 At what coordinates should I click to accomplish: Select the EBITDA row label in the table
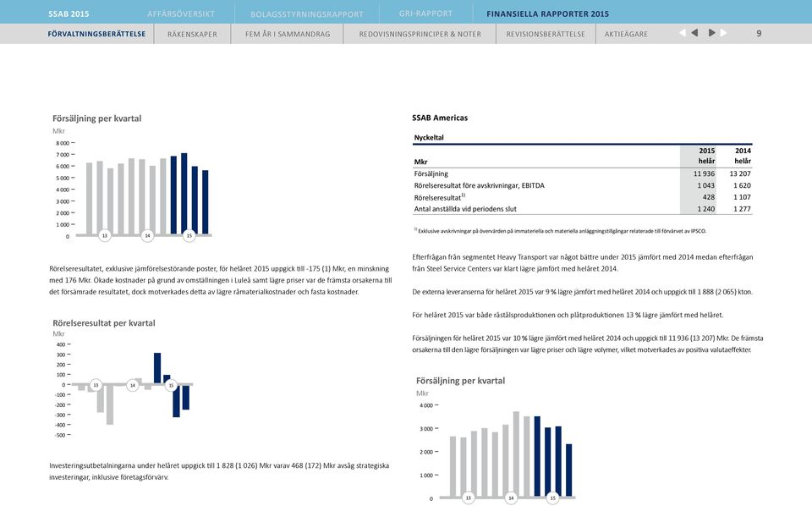[x=479, y=185]
